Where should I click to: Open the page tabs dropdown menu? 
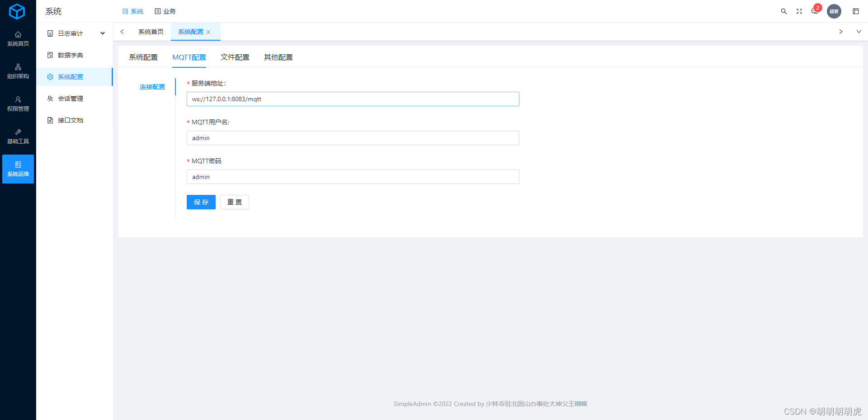pyautogui.click(x=859, y=32)
